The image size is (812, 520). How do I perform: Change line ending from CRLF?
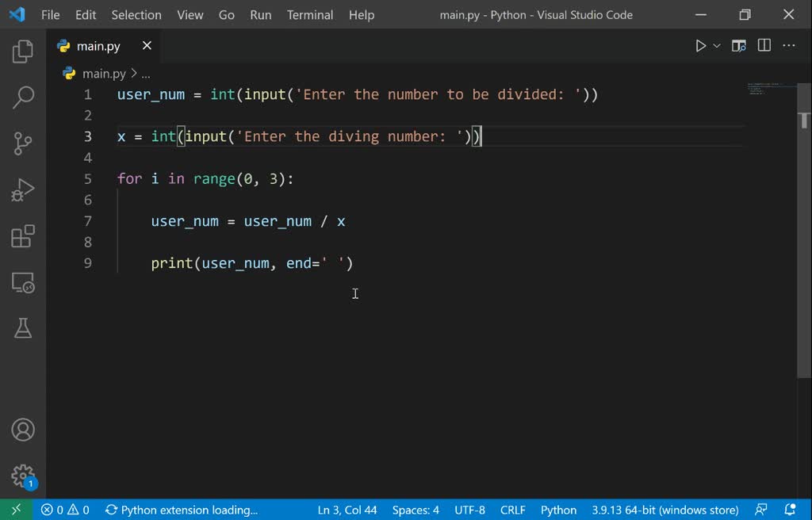click(512, 510)
